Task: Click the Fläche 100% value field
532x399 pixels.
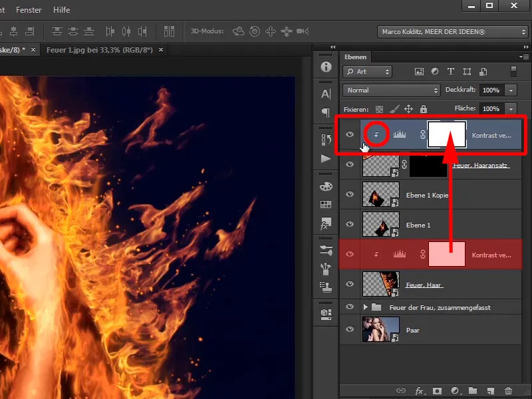Action: pyautogui.click(x=491, y=108)
